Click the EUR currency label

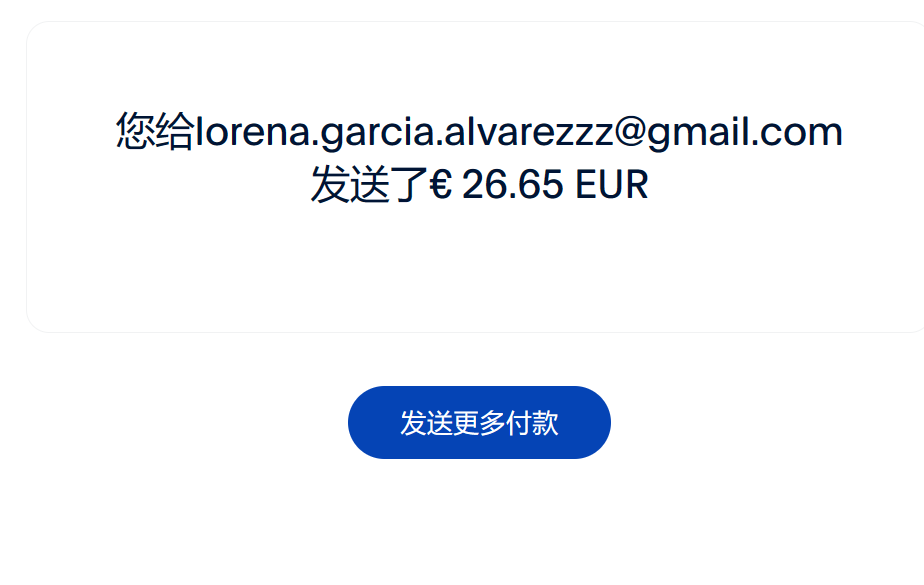tap(612, 184)
